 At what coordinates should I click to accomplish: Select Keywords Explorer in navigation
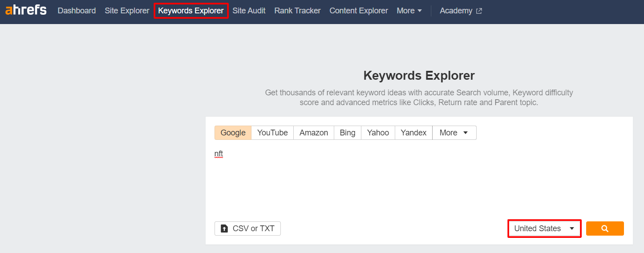[191, 11]
